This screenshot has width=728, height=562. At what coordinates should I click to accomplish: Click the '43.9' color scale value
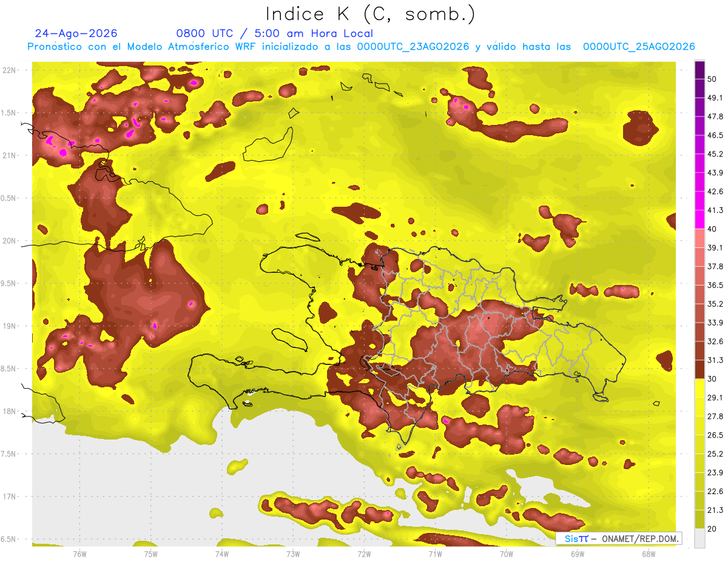click(x=715, y=173)
